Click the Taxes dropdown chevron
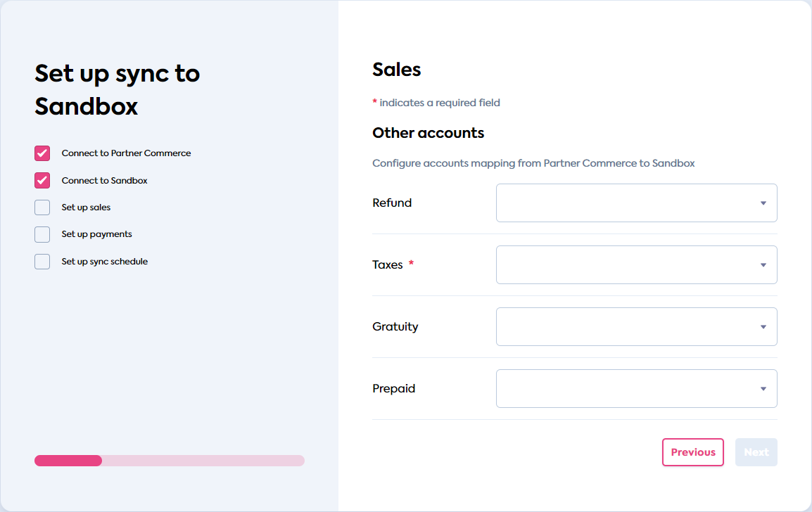This screenshot has width=812, height=512. tap(763, 264)
